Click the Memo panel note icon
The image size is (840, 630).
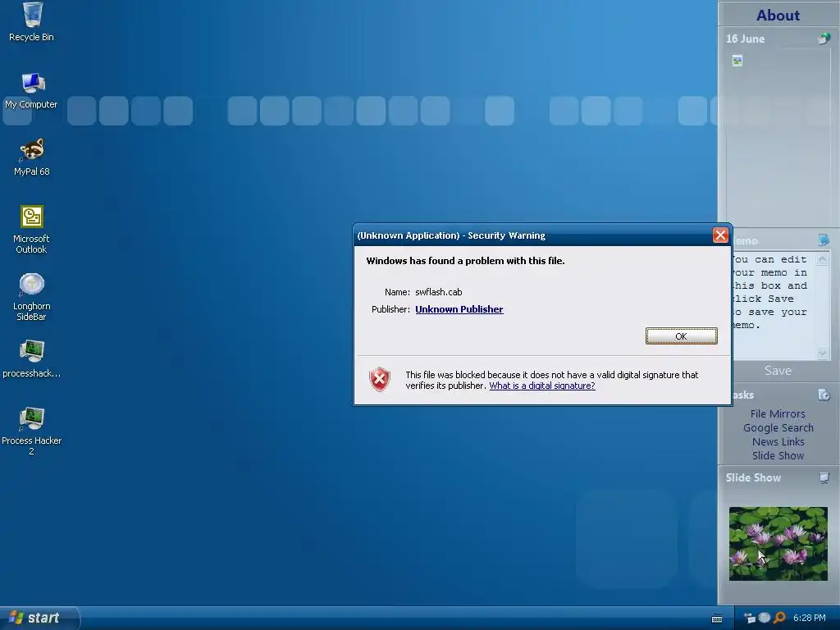[x=824, y=240]
